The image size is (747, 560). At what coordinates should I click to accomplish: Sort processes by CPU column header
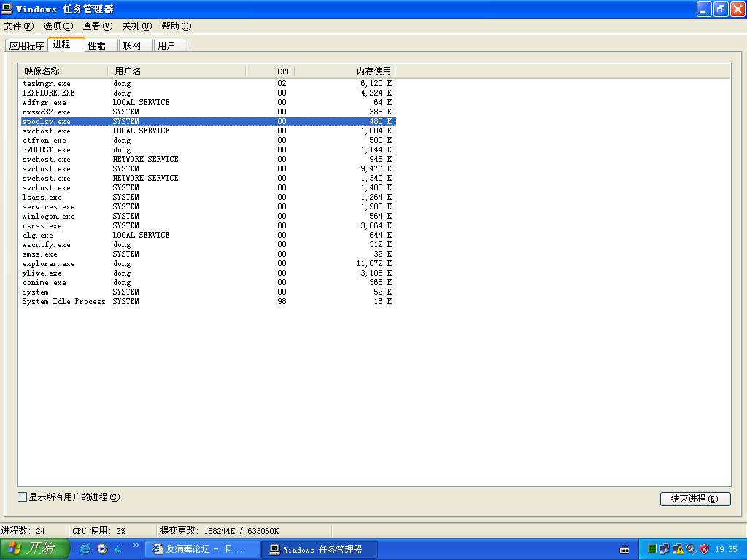270,71
